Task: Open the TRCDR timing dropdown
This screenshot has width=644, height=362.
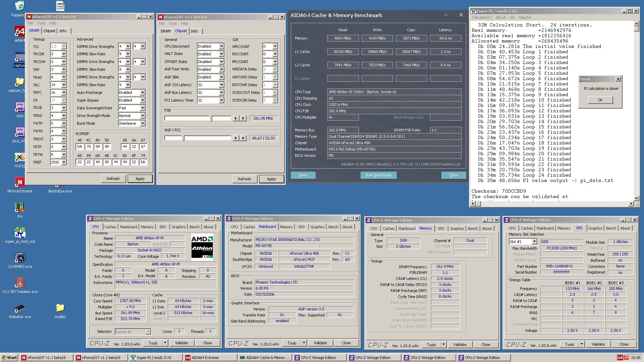Action: point(64,54)
